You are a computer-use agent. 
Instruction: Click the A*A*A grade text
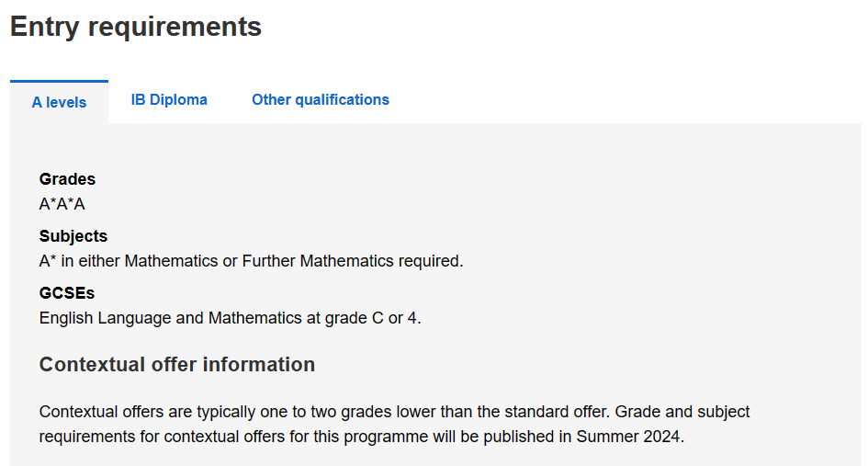(62, 204)
